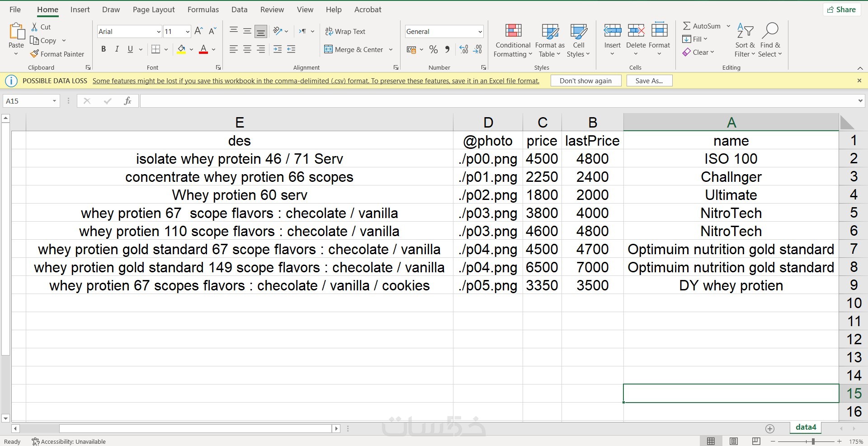Screen dimensions: 868x446
Task: Switch to Page Break Preview view
Action: click(x=756, y=441)
